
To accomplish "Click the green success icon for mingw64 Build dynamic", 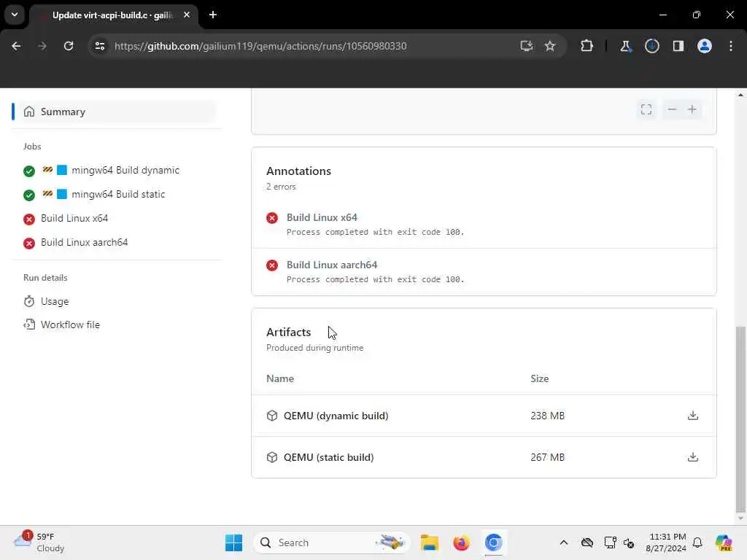I will [x=29, y=171].
